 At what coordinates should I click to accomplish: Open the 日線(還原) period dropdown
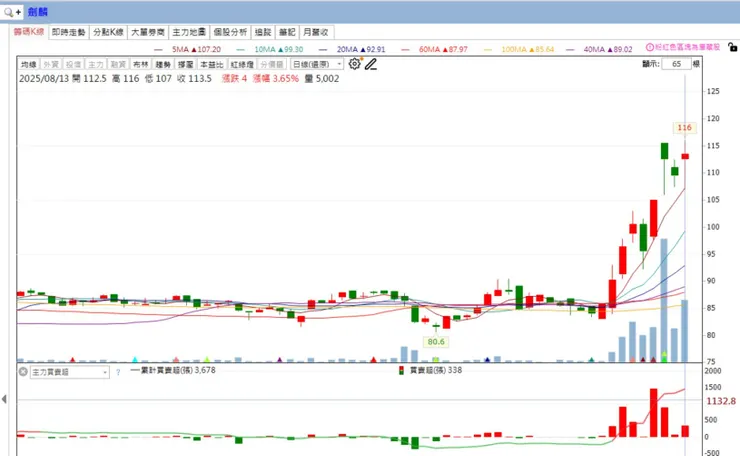point(317,64)
